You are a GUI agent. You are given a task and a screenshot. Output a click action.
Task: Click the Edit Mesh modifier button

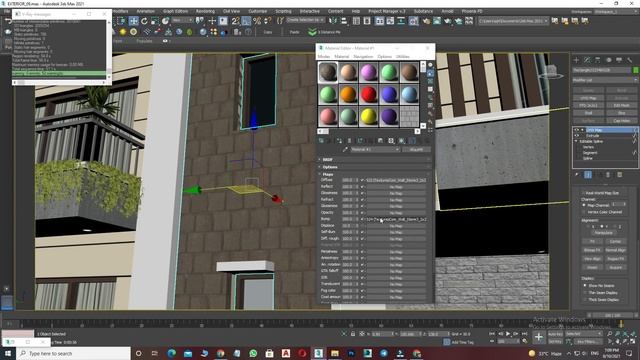pyautogui.click(x=621, y=105)
